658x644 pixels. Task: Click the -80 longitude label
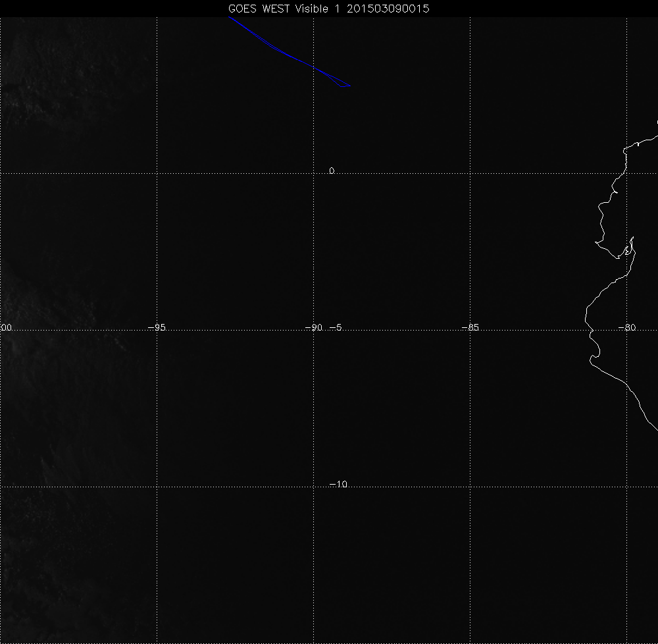(x=627, y=327)
